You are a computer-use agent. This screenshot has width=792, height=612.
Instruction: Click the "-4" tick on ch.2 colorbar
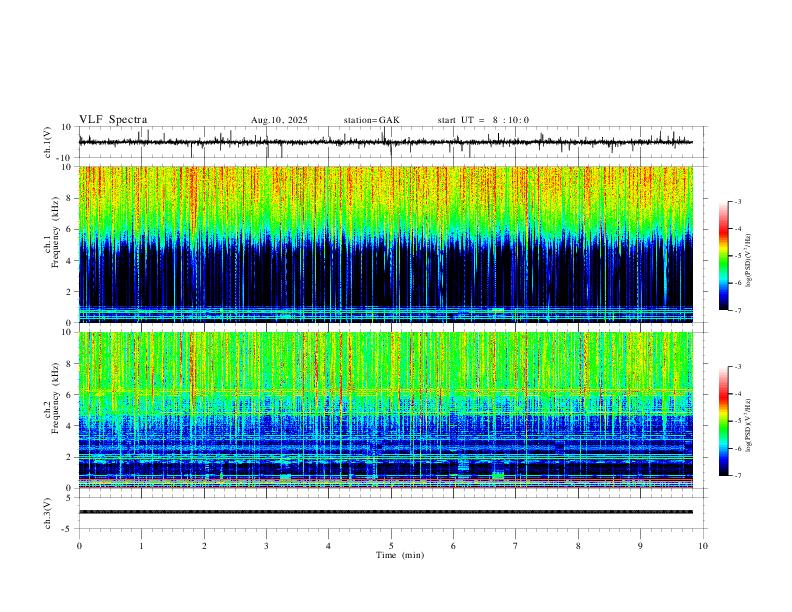(x=737, y=394)
